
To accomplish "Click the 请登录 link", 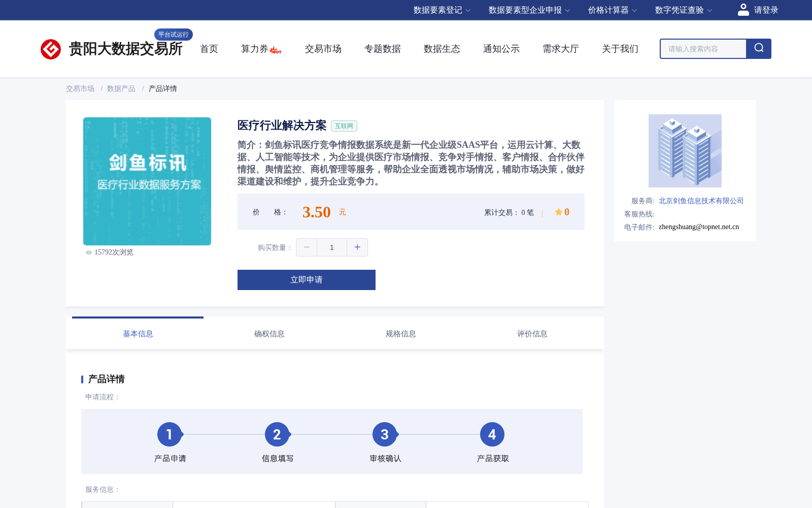I will pyautogui.click(x=766, y=10).
